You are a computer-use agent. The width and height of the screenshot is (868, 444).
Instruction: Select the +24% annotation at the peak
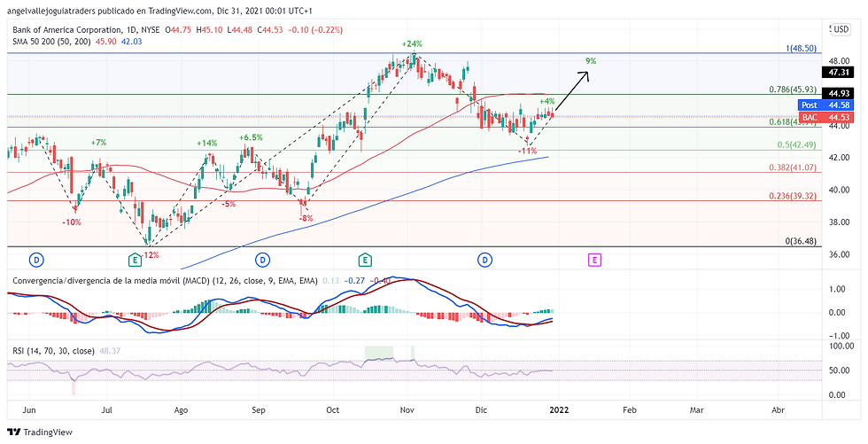coord(412,43)
